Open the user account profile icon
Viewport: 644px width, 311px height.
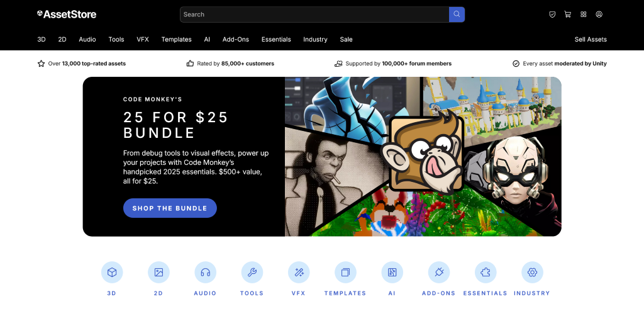click(x=599, y=14)
